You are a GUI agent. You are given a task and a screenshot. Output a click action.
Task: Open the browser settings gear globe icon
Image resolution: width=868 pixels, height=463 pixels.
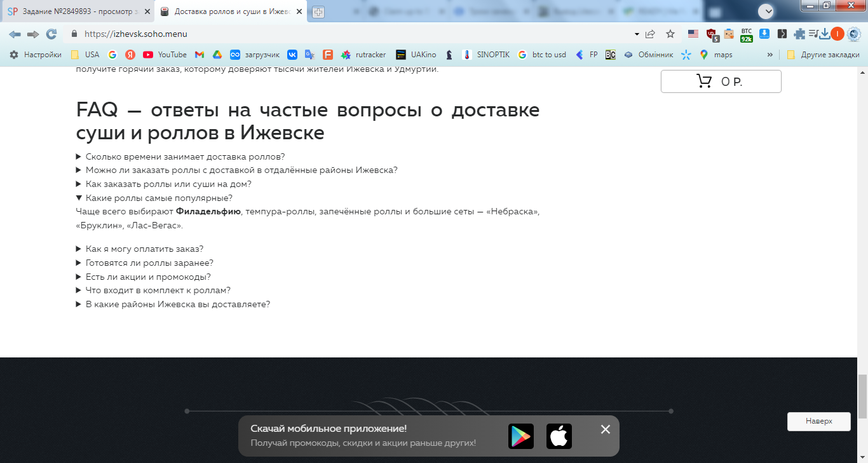click(853, 34)
